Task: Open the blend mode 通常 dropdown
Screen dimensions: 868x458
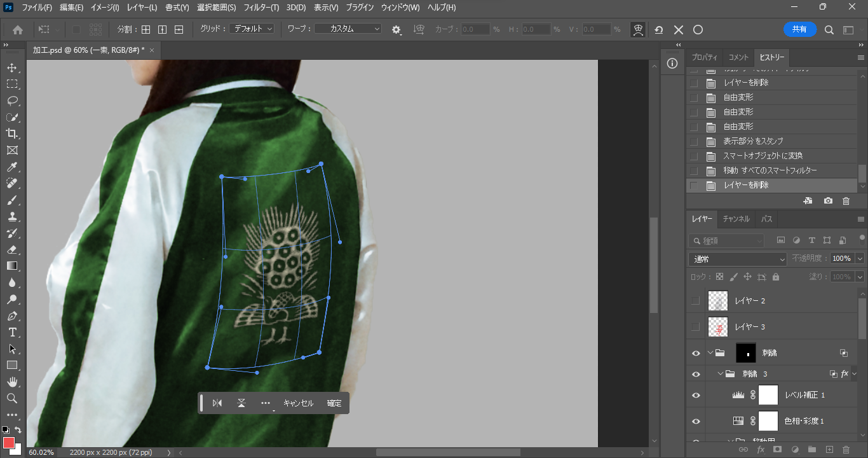Action: (737, 260)
